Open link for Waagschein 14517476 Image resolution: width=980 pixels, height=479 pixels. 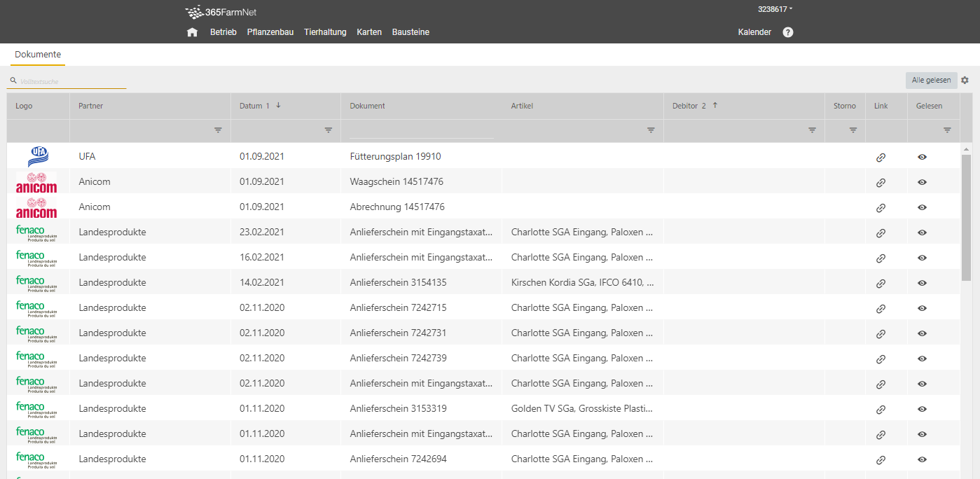(881, 182)
